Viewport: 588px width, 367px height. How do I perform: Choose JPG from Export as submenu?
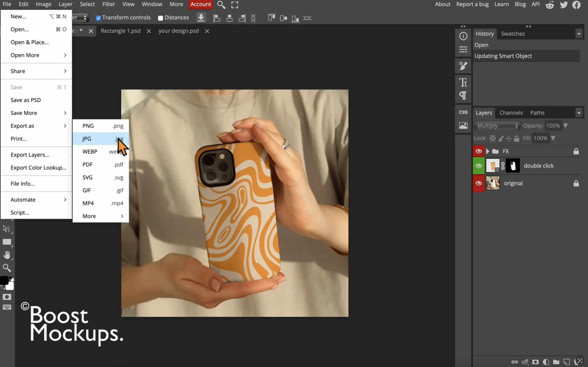point(101,139)
